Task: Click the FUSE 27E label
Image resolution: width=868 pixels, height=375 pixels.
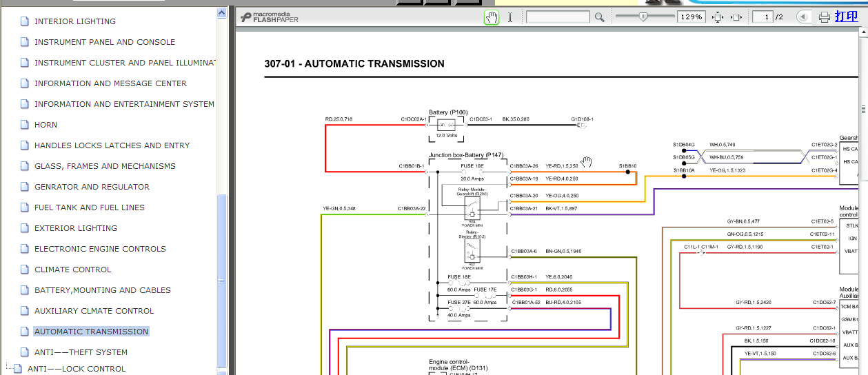Action: [x=459, y=303]
